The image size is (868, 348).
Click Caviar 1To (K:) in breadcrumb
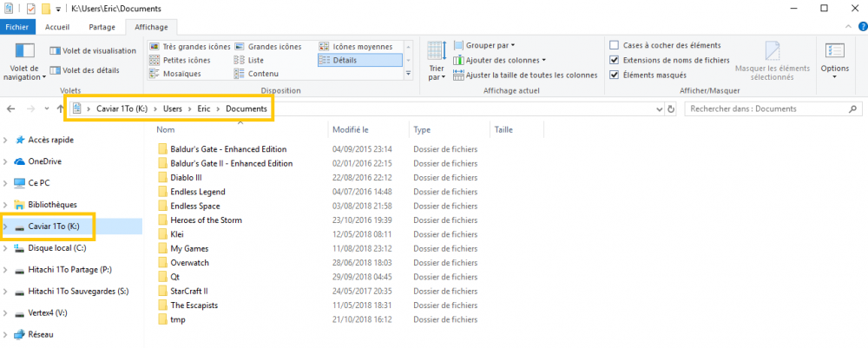[121, 109]
